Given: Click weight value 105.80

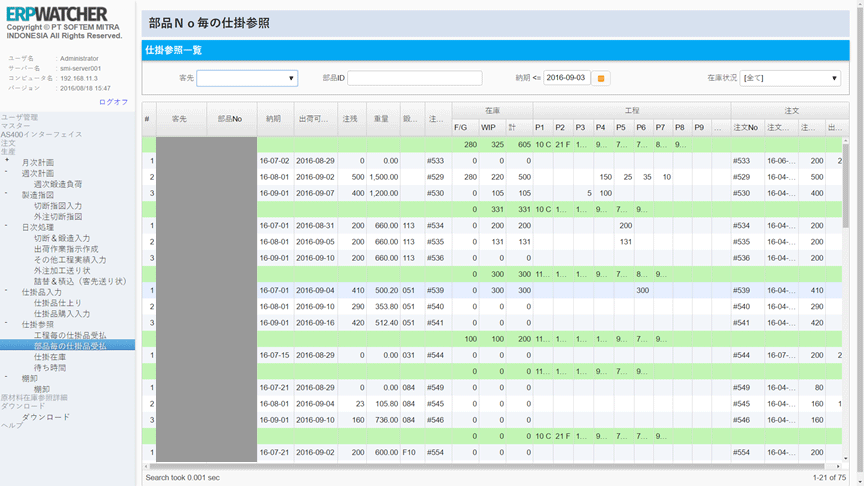Looking at the screenshot, I should pos(387,404).
